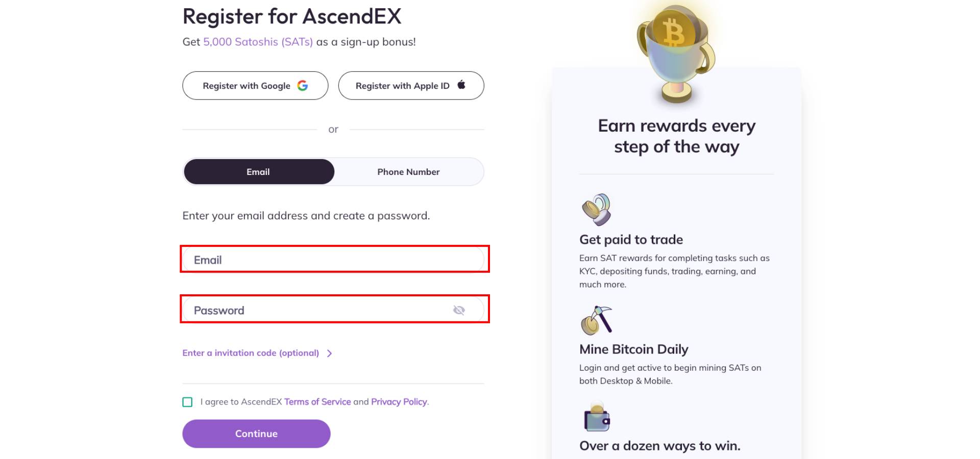Screen dimensions: 980x459
Task: Check the agree to Terms checkbox
Action: [x=187, y=402]
